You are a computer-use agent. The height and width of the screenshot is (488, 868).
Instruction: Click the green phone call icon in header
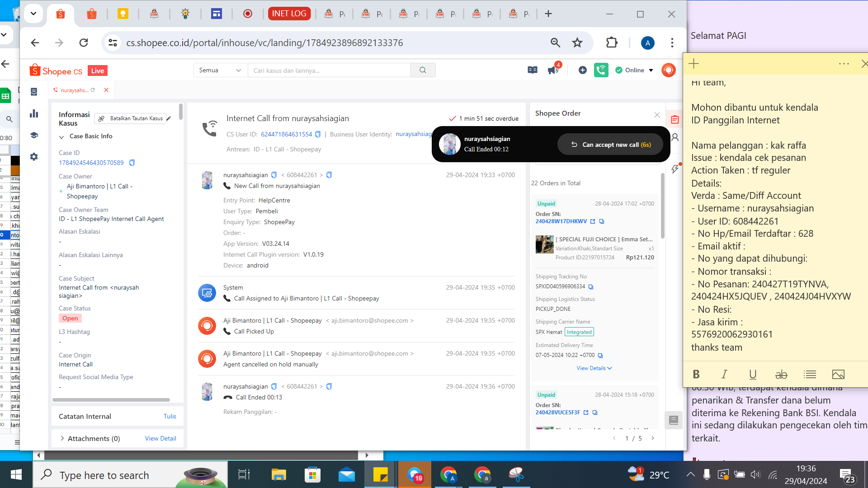click(x=601, y=70)
